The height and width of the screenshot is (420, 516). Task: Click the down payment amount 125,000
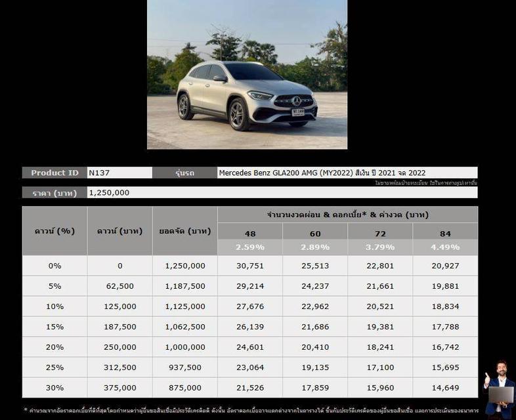tap(119, 306)
